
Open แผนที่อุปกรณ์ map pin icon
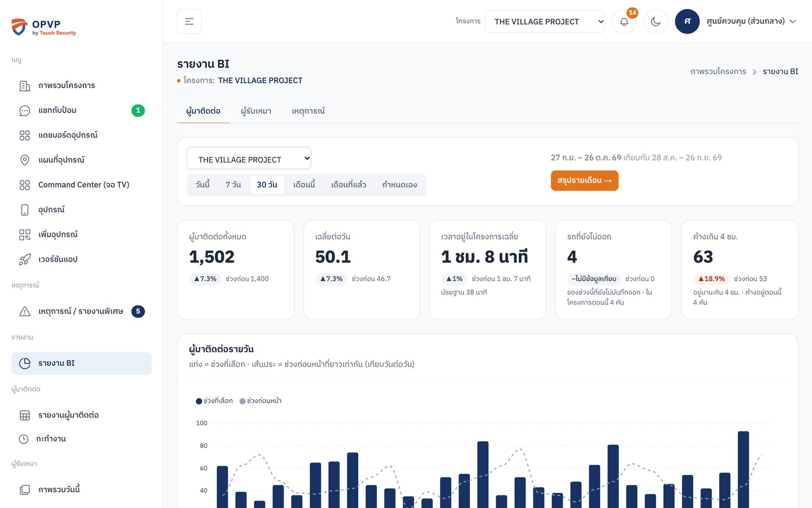coord(24,160)
